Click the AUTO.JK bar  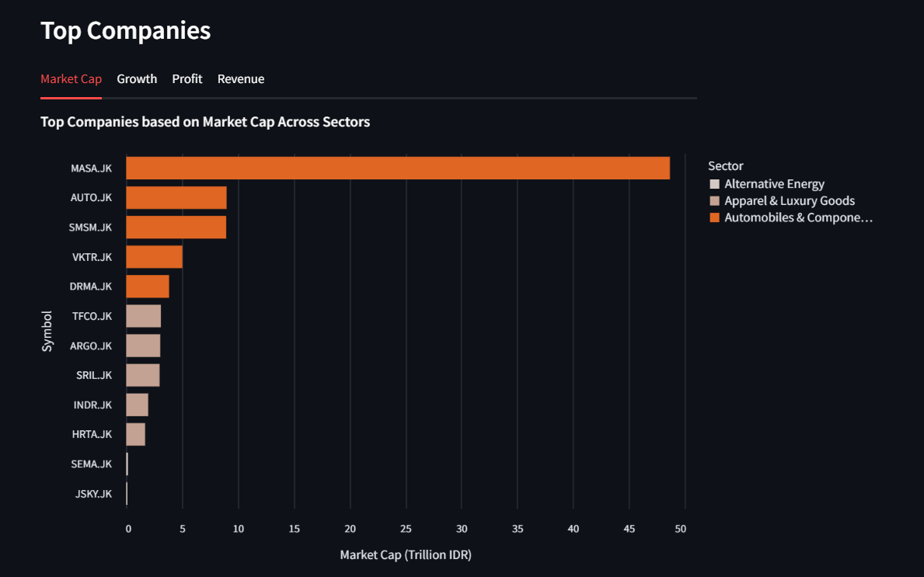click(175, 197)
